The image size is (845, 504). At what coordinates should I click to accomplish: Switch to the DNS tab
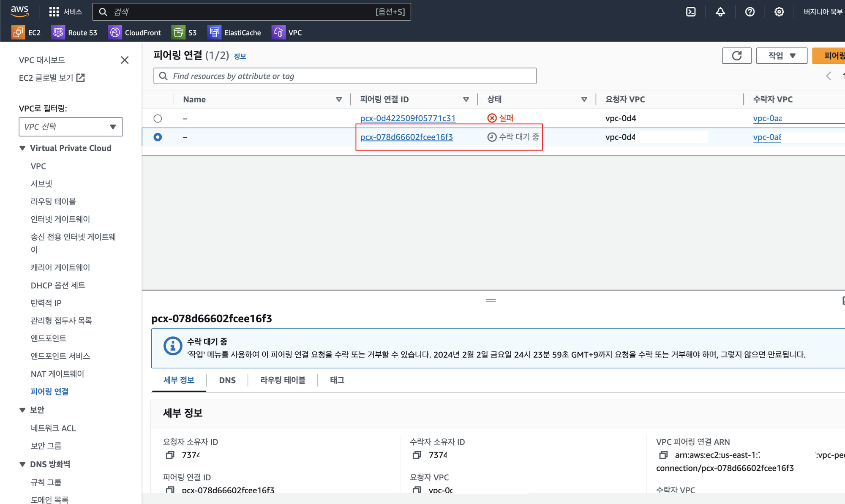click(227, 380)
